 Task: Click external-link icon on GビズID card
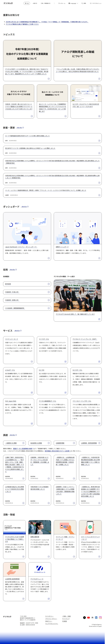(66, 393)
